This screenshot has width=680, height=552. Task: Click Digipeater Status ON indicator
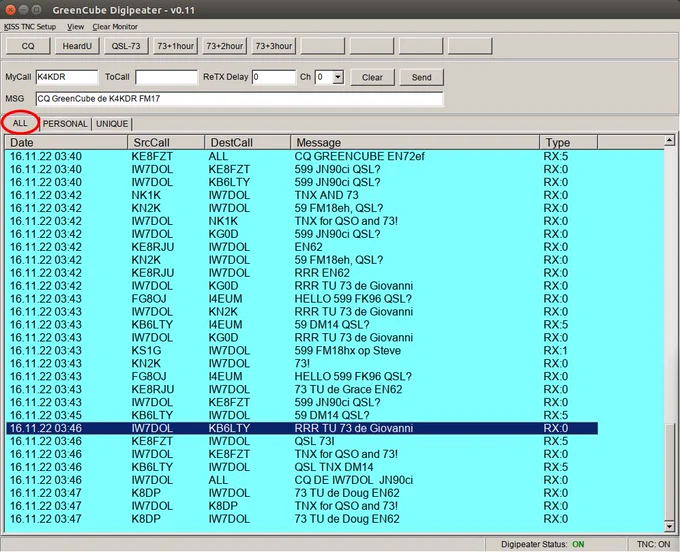[578, 544]
